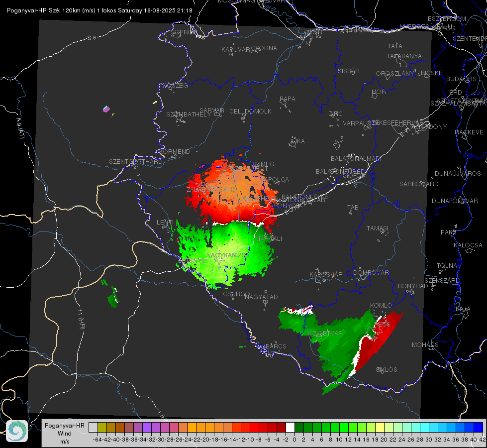
Task: Click the BICSKE city label
Action: 432,73
